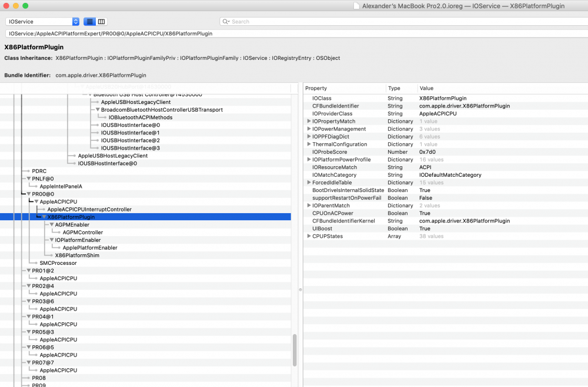Sort by the Type column header

point(402,89)
